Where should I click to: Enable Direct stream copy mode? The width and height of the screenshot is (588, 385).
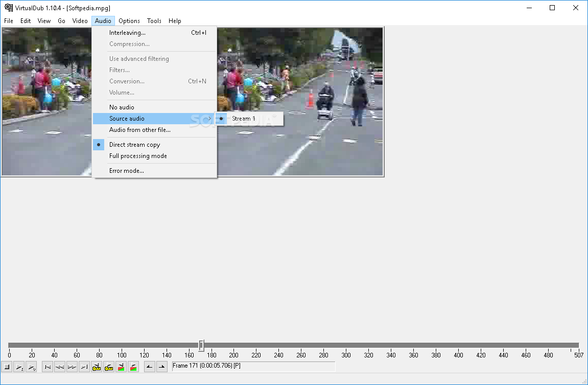(154, 145)
